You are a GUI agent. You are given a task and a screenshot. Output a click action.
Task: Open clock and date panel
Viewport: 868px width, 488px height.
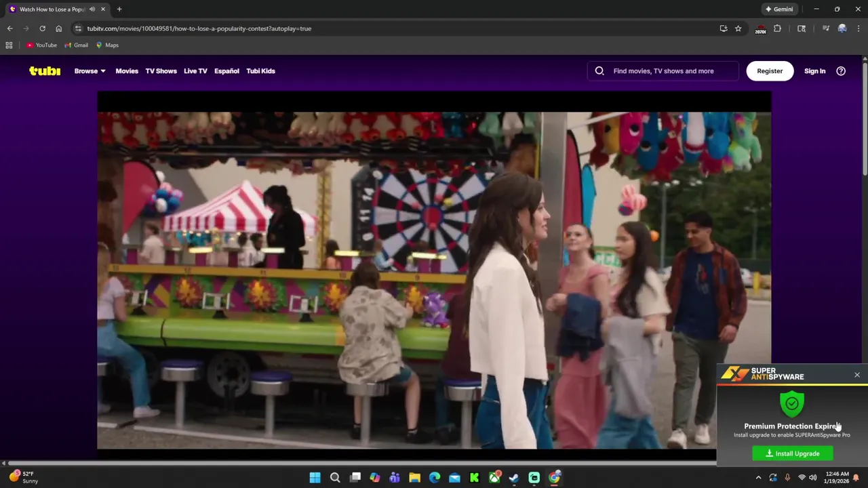[837, 478]
